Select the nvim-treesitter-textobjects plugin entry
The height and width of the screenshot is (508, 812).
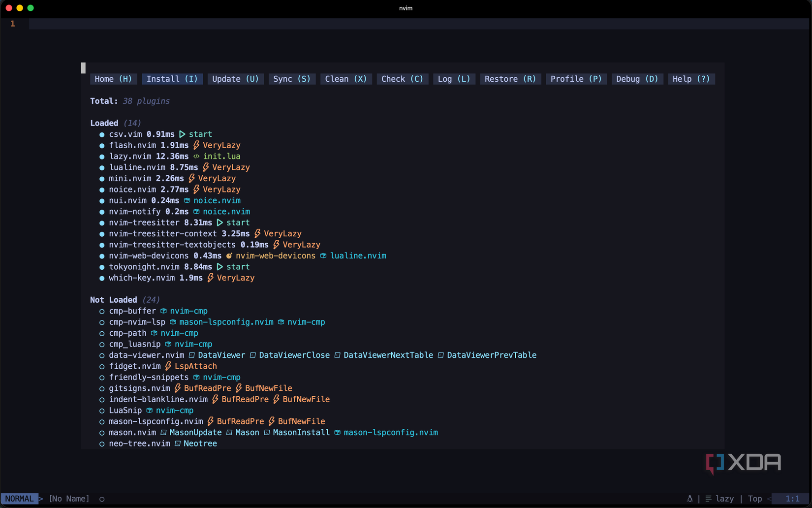click(172, 245)
